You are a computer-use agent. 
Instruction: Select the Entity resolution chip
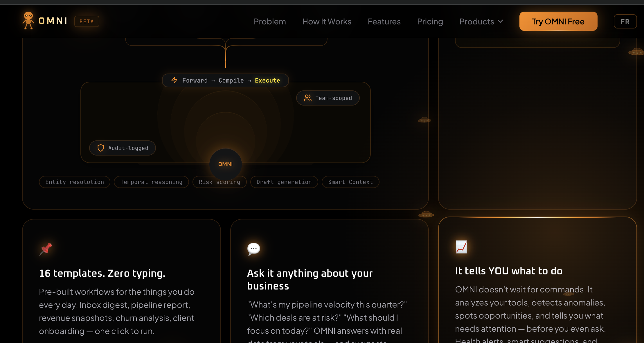pos(75,182)
